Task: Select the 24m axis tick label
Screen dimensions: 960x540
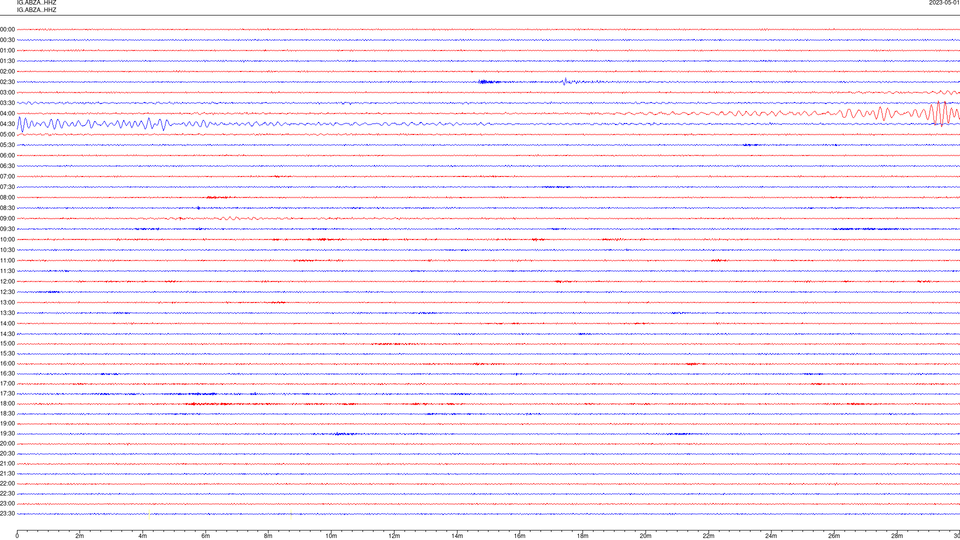Action: (x=771, y=536)
